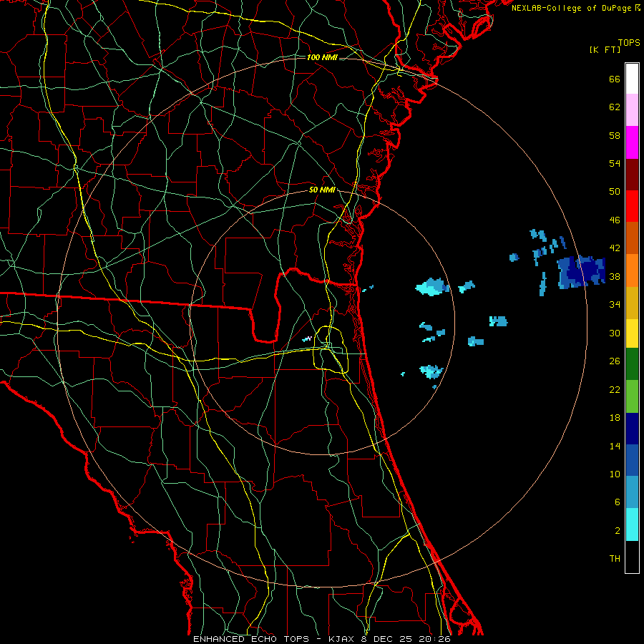Click the "54" legend value

pyautogui.click(x=615, y=163)
